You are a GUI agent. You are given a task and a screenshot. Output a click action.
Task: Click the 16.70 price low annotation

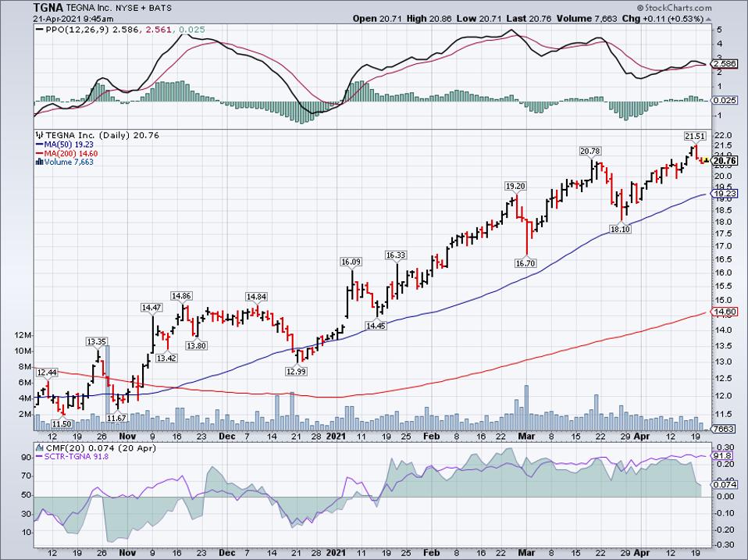coord(525,263)
